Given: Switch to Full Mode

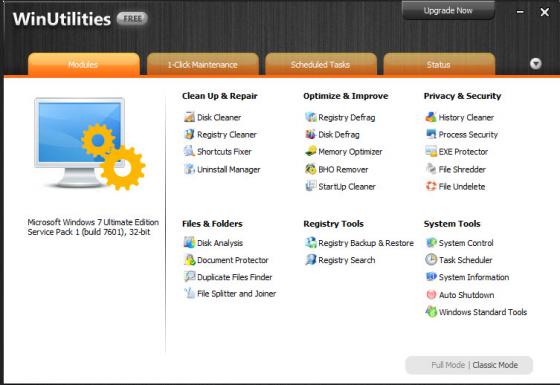Looking at the screenshot, I should (448, 365).
